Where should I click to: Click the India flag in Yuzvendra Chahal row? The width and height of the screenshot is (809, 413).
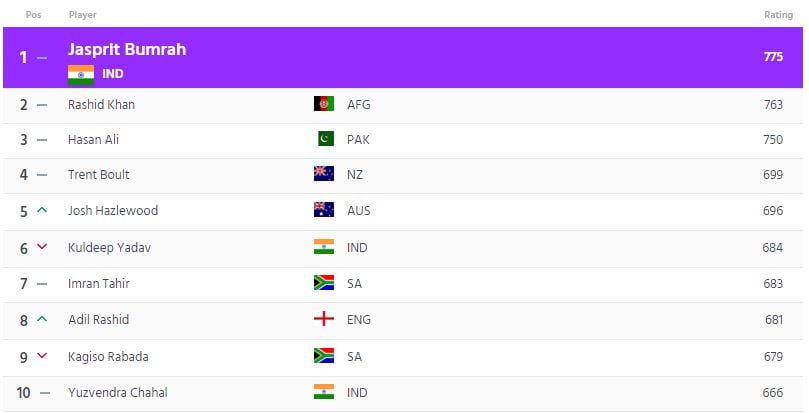point(324,392)
